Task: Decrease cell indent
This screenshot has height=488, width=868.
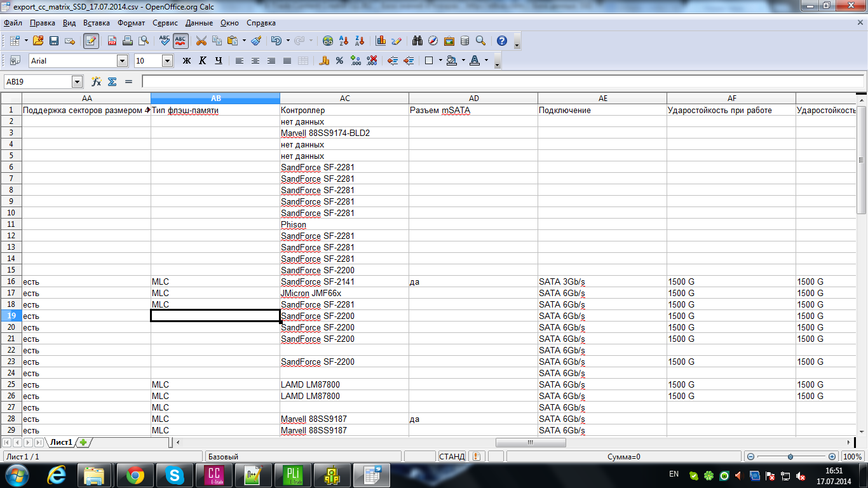Action: pos(393,61)
